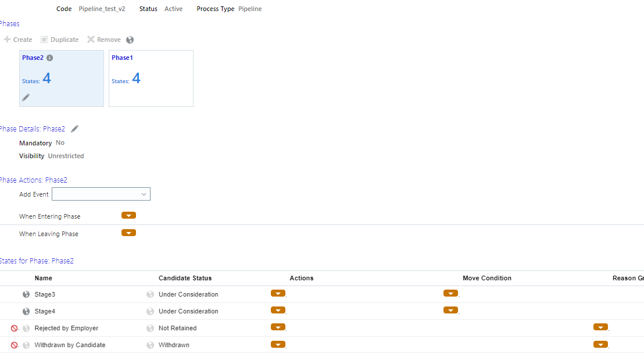Open the Phase2 link in the card
The image size is (644, 353).
click(33, 58)
